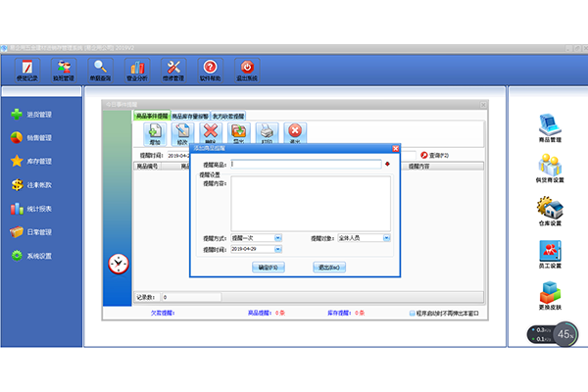Image resolution: width=588 pixels, height=392 pixels.
Task: Toggle 程序启动时不再弹出本窗口 checkbox
Action: point(413,314)
